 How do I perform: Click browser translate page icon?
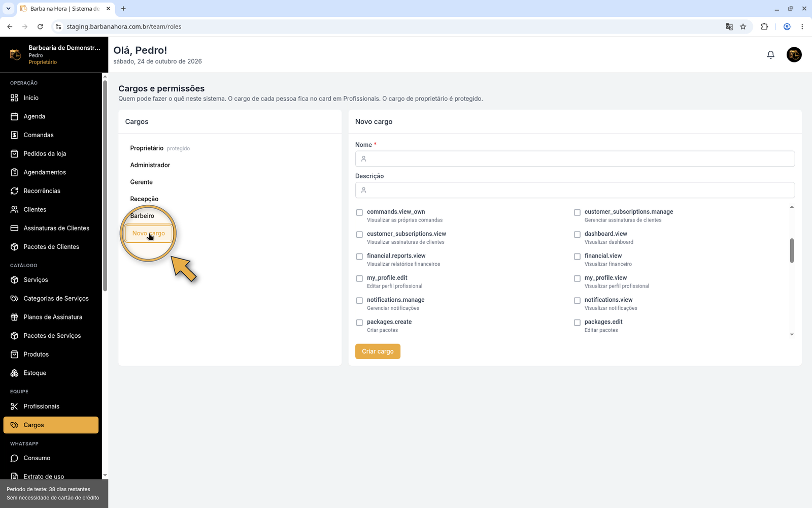click(729, 26)
